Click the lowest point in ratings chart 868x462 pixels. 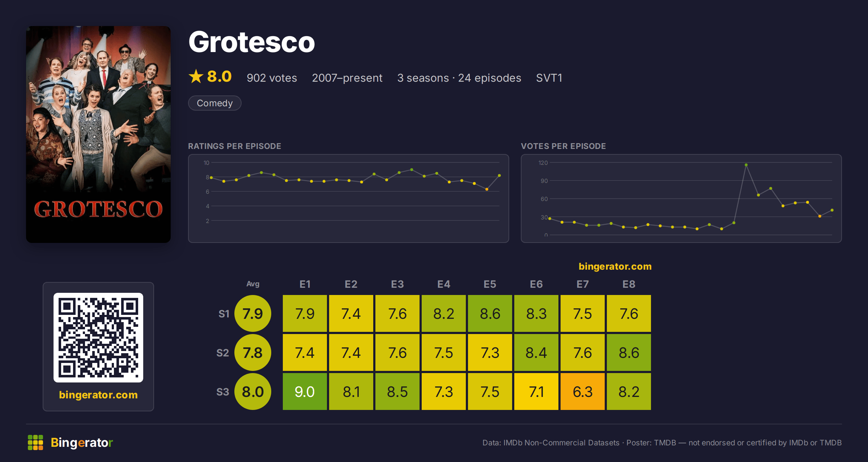pyautogui.click(x=487, y=189)
